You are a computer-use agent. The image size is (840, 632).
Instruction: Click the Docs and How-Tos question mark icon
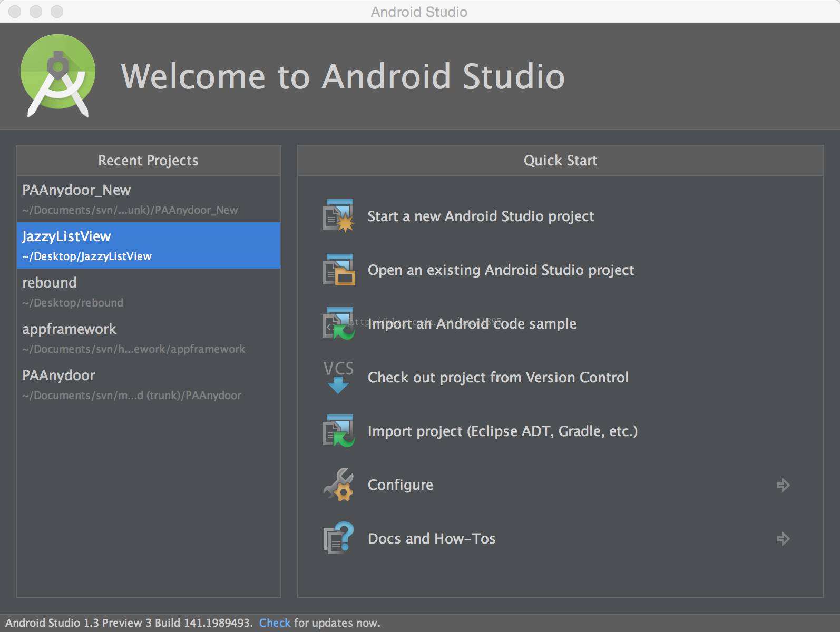coord(338,538)
